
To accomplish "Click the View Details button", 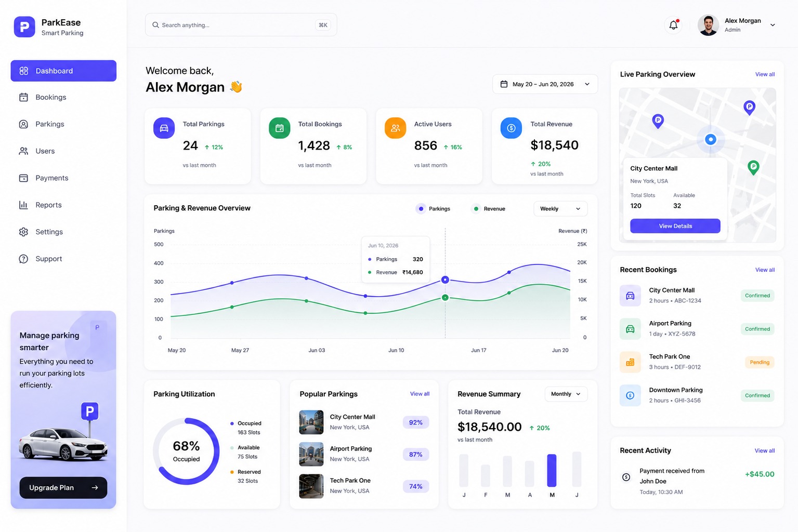I will (675, 226).
